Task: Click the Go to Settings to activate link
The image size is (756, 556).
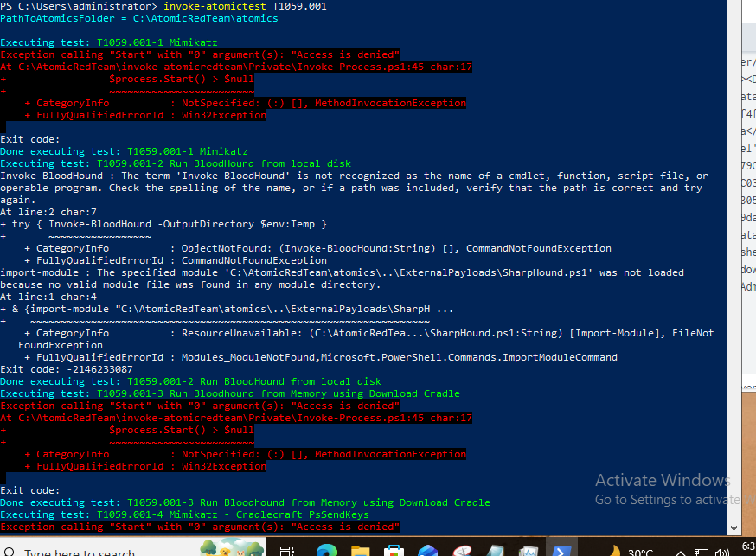Action: [660, 499]
